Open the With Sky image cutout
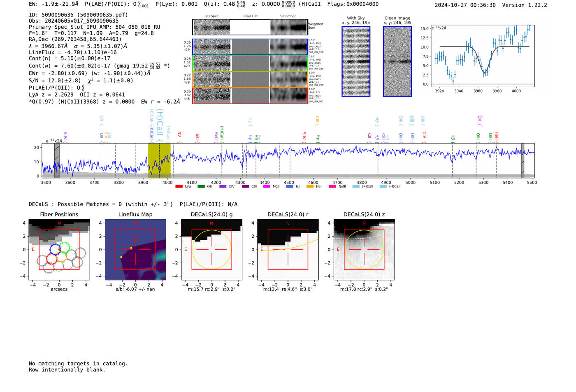The height and width of the screenshot is (392, 576). click(356, 61)
